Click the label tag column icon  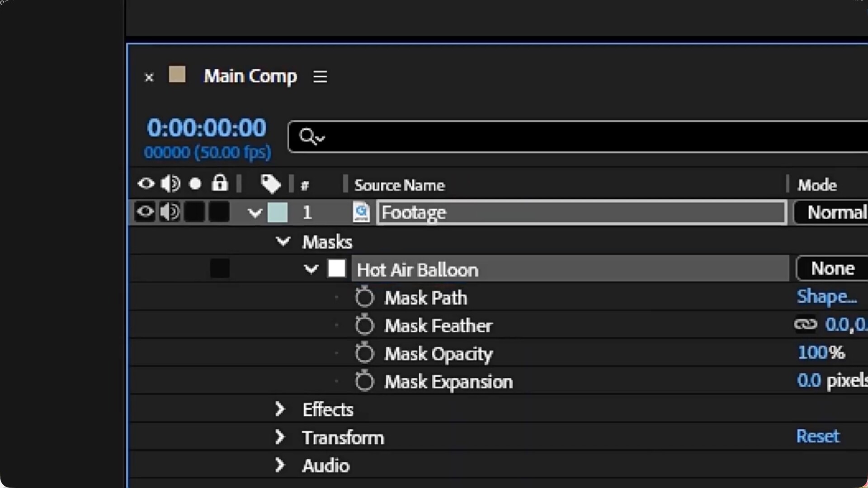[270, 184]
